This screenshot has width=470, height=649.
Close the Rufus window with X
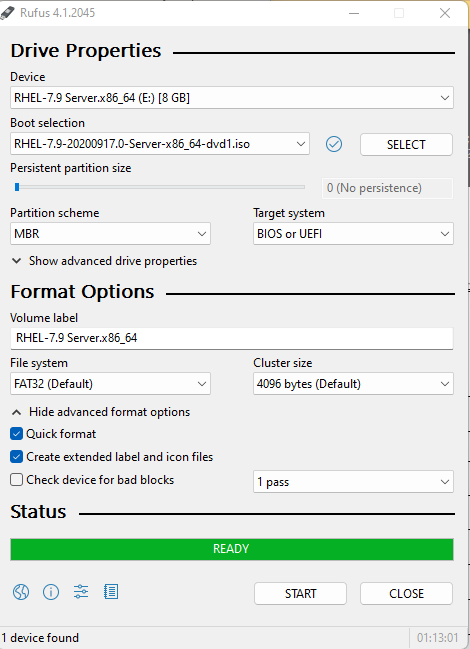(445, 13)
